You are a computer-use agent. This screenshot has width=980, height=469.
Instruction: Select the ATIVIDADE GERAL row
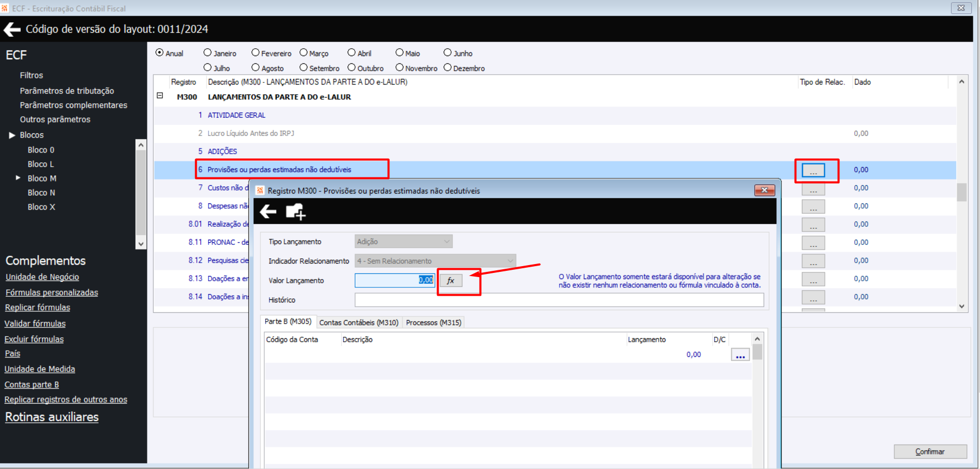tap(555, 115)
